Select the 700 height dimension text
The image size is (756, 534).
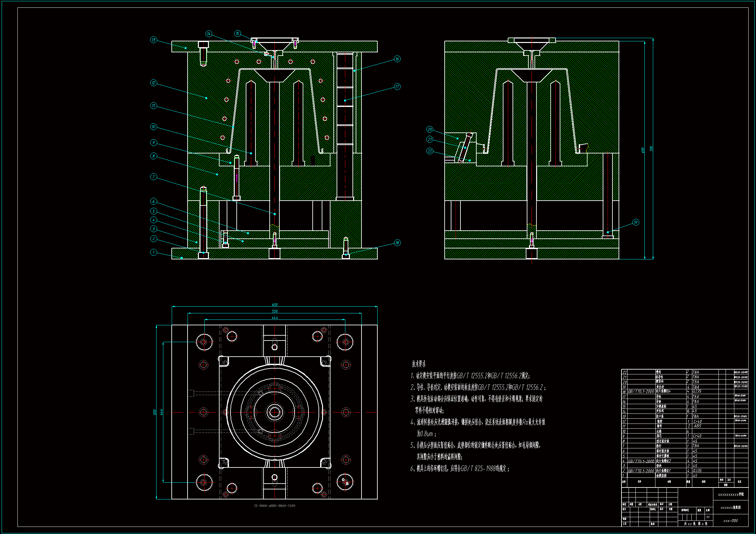651,149
